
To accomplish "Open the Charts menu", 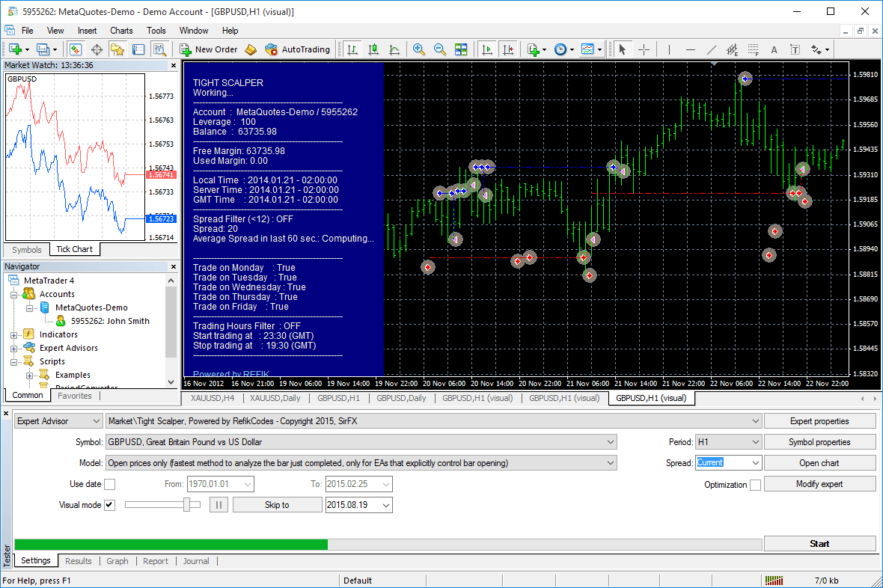I will [x=120, y=31].
